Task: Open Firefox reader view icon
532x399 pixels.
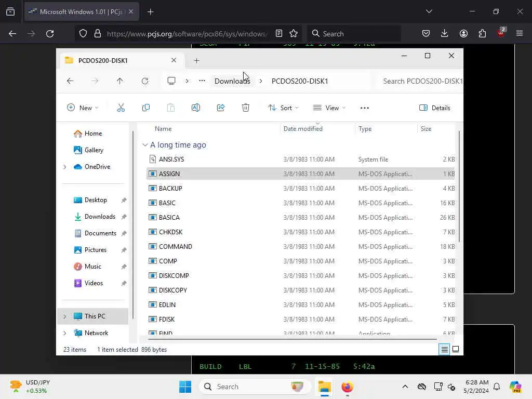Action: click(278, 33)
